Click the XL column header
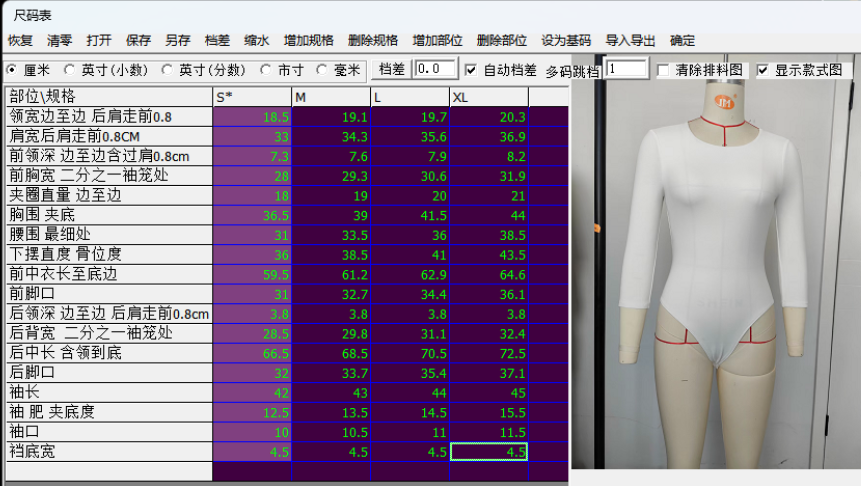The image size is (861, 486). pos(488,97)
